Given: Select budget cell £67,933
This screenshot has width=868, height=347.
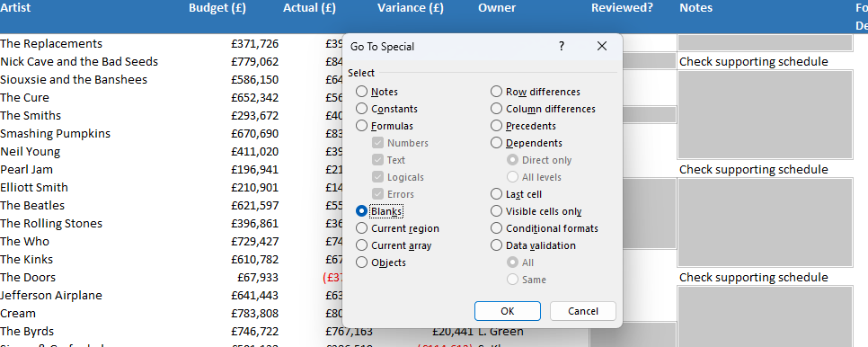Looking at the screenshot, I should pos(258,277).
